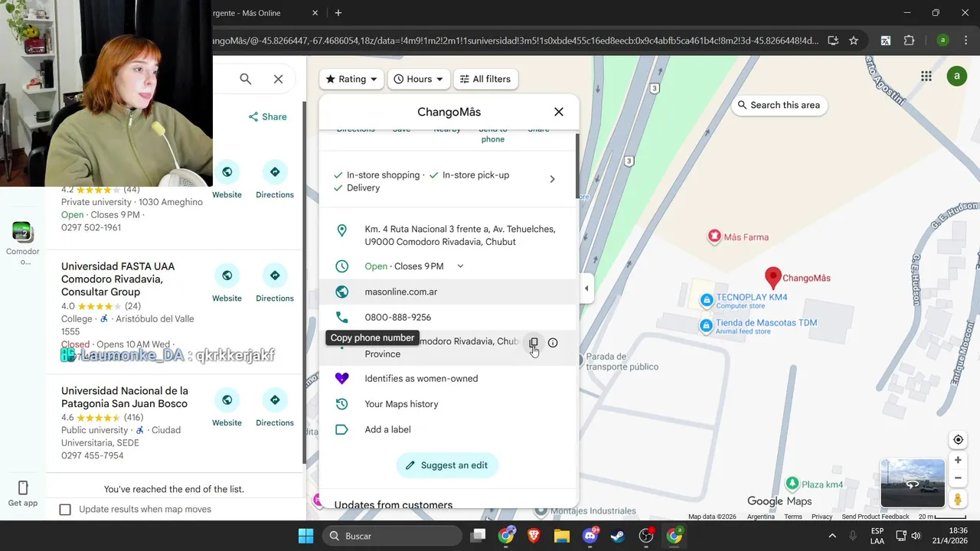Expand the opening hours dropdown arrow

click(460, 266)
